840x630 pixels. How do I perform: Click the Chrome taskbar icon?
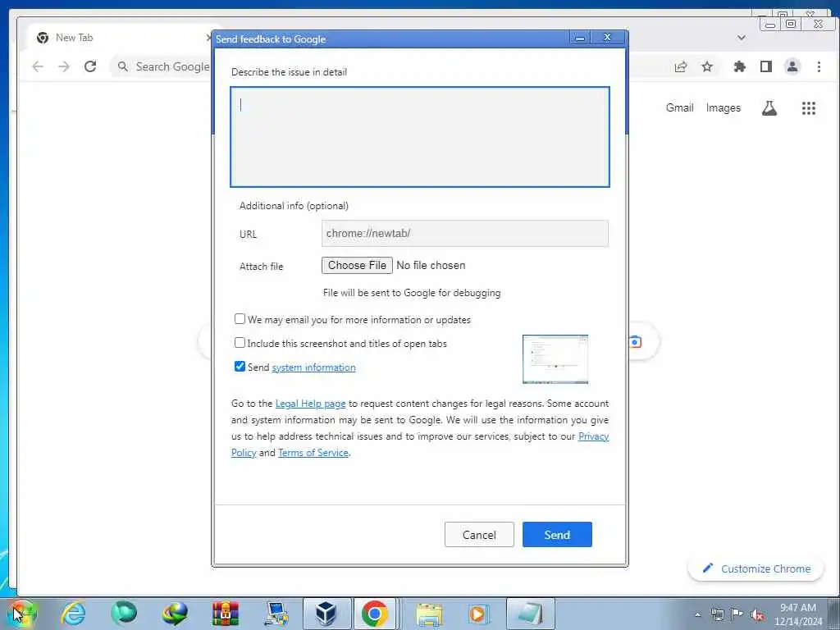pyautogui.click(x=374, y=614)
